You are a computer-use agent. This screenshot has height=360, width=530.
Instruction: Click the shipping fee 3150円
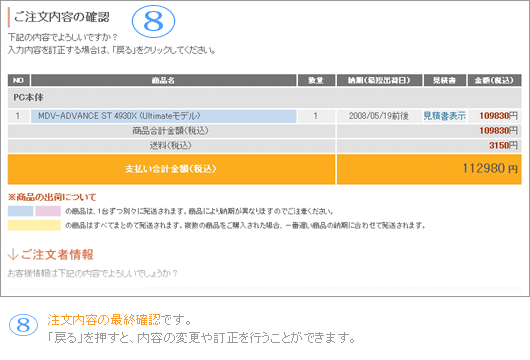[x=503, y=145]
